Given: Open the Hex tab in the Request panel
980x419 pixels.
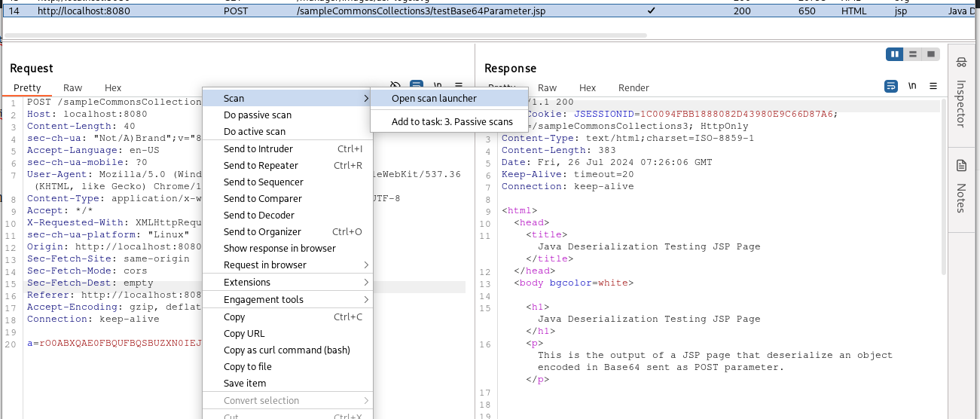Looking at the screenshot, I should pyautogui.click(x=113, y=87).
